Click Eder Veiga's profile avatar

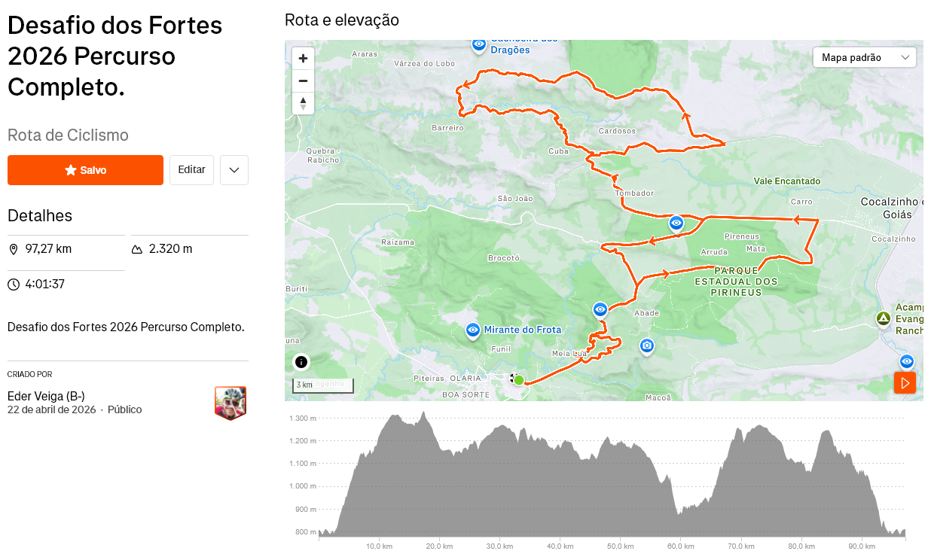click(x=230, y=403)
